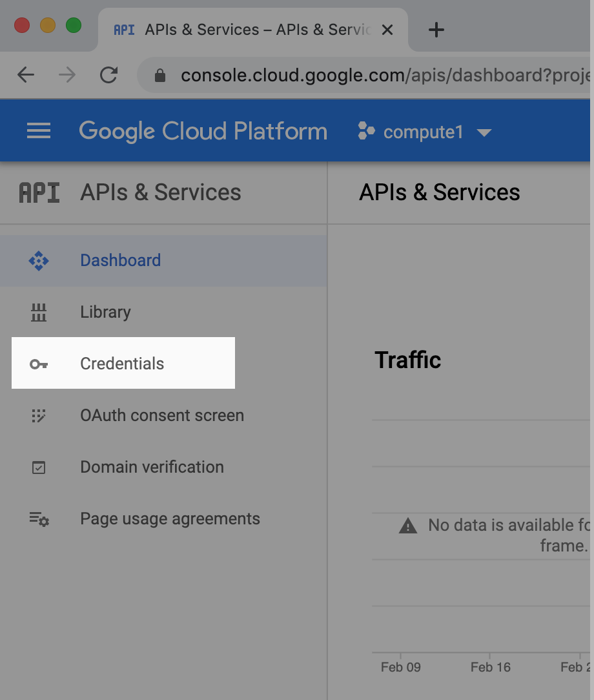Open Library from the sidebar
This screenshot has height=700, width=594.
pos(105,313)
